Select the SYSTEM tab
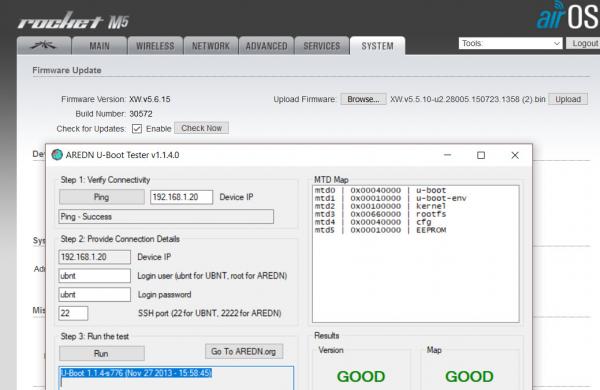Image resolution: width=600 pixels, height=390 pixels. [x=377, y=46]
